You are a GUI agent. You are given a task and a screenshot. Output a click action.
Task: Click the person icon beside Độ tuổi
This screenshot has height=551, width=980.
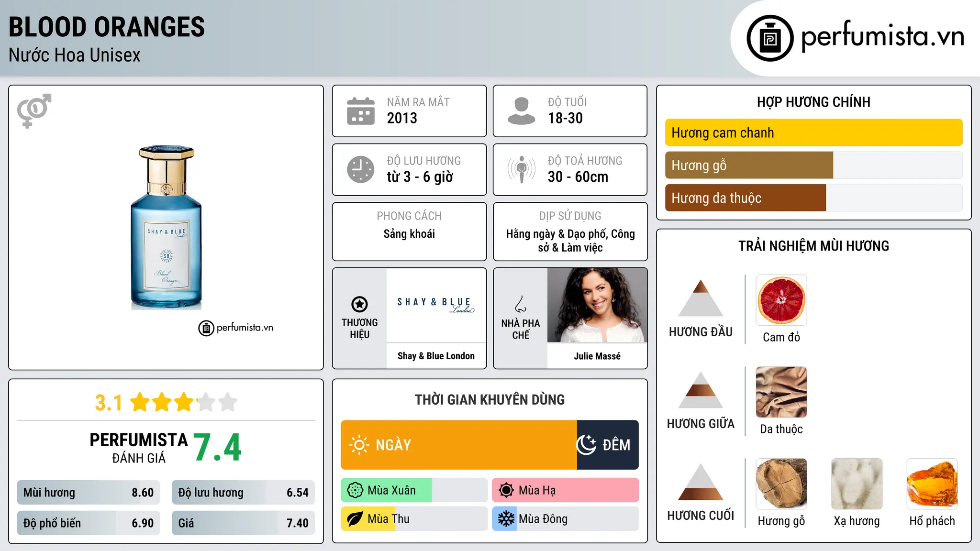[521, 111]
